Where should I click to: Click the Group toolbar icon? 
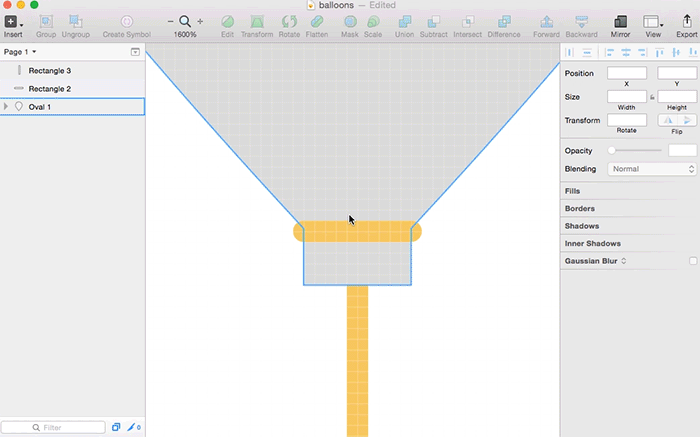[46, 21]
